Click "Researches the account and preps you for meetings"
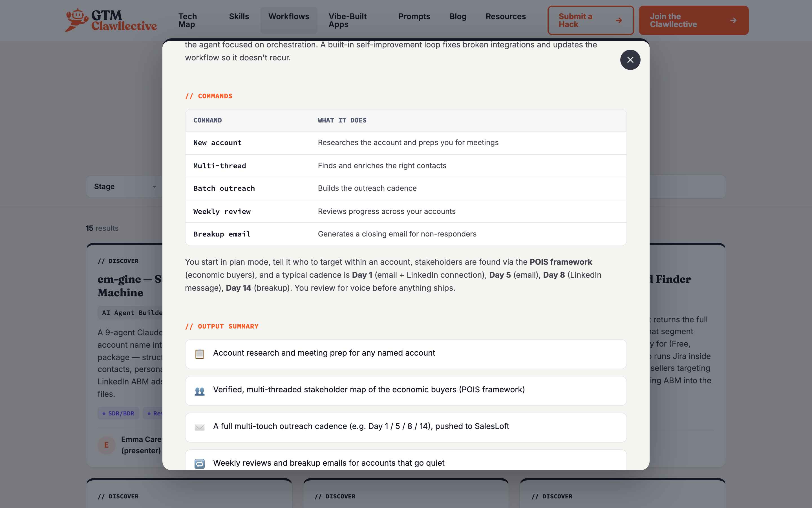The width and height of the screenshot is (812, 508). [x=408, y=143]
